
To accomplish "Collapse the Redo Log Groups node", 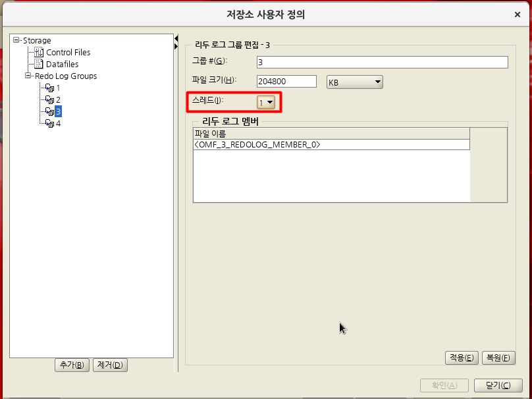I will pyautogui.click(x=28, y=76).
